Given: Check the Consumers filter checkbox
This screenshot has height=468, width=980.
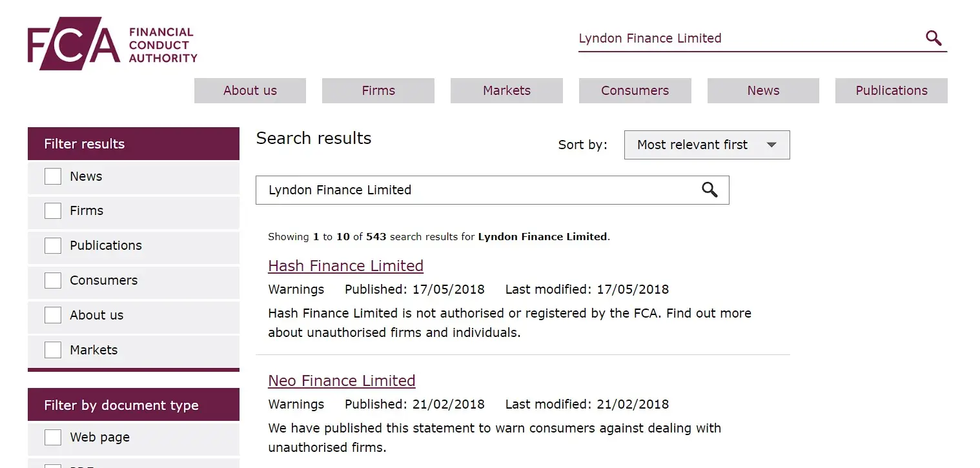Looking at the screenshot, I should pos(53,281).
